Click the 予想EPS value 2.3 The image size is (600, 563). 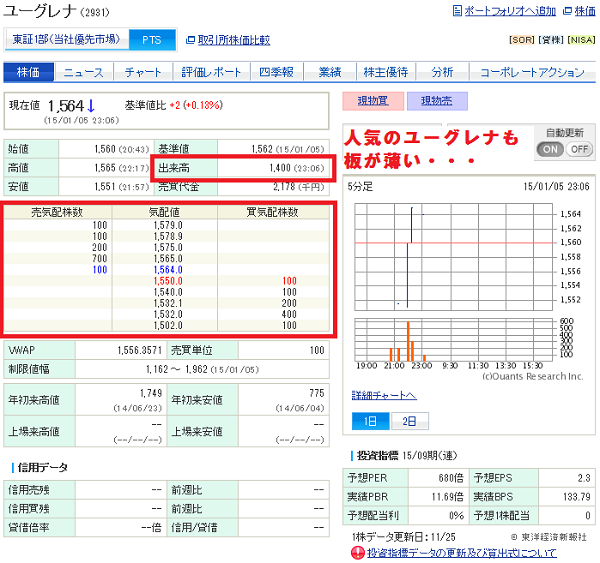584,478
